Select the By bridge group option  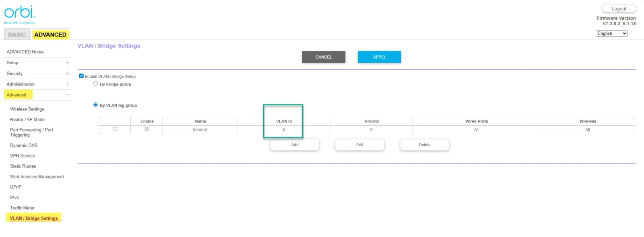95,84
